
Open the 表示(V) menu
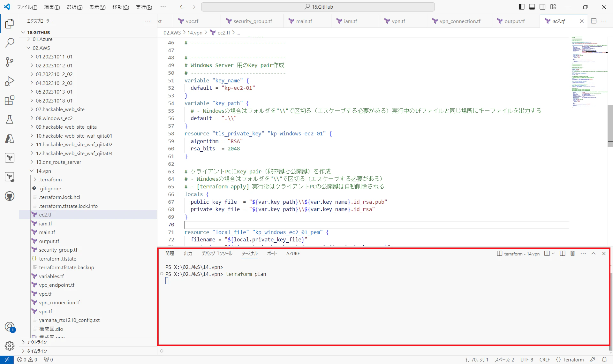pos(97,7)
